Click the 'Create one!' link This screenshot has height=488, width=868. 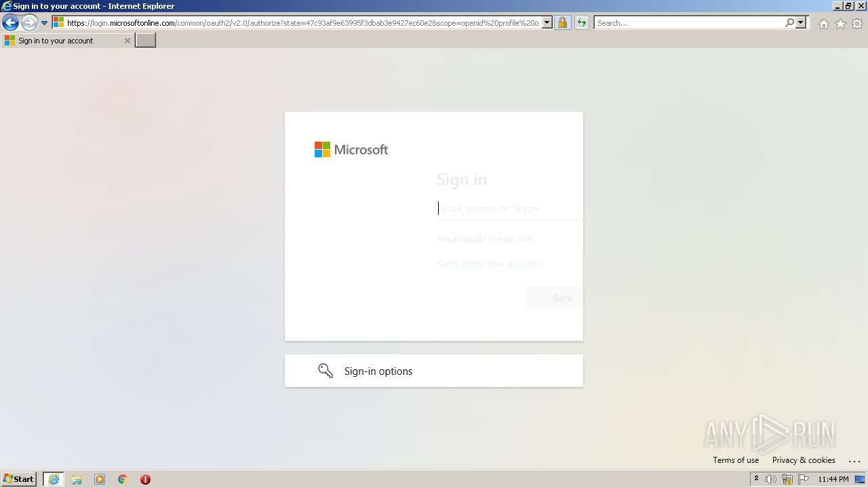pyautogui.click(x=511, y=239)
